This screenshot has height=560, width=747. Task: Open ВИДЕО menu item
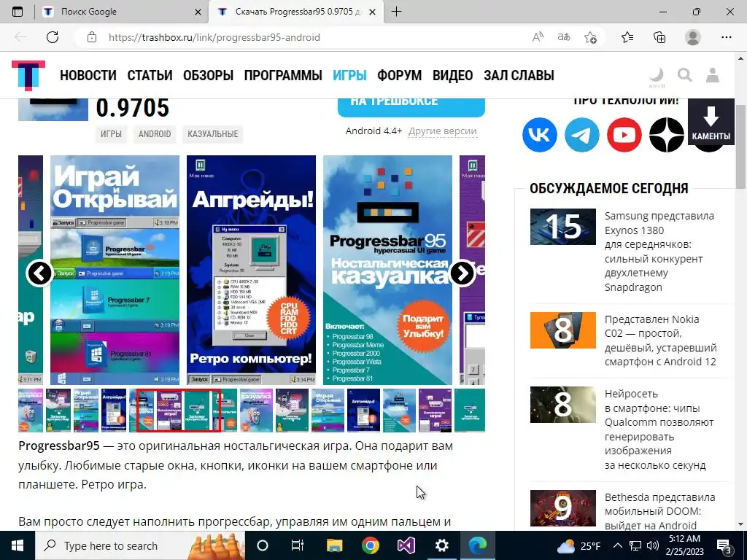coord(452,75)
